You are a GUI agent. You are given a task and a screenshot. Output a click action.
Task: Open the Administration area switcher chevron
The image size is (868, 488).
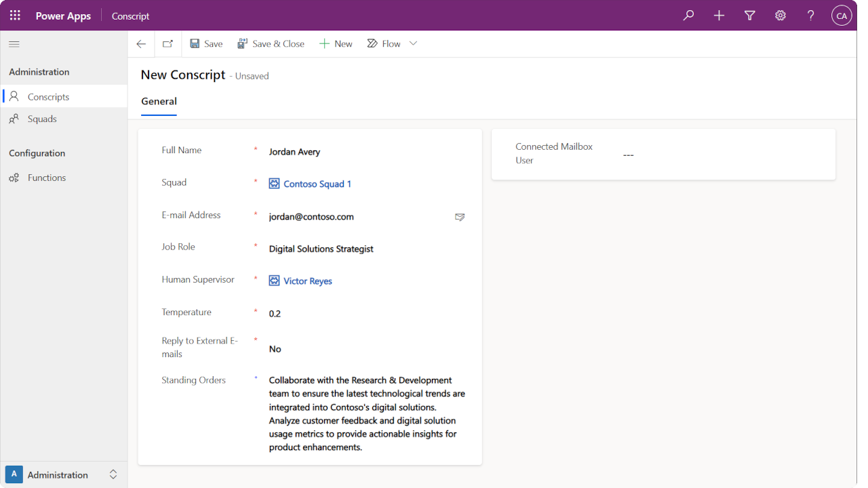click(x=113, y=474)
